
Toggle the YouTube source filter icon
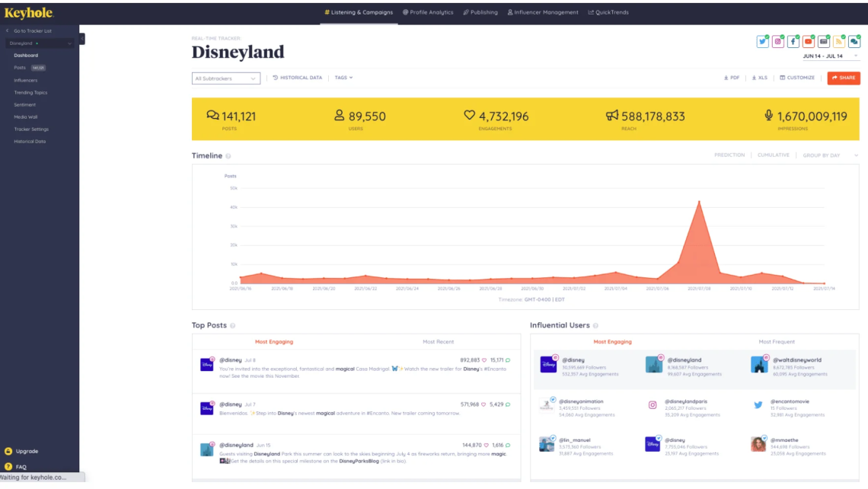point(808,42)
